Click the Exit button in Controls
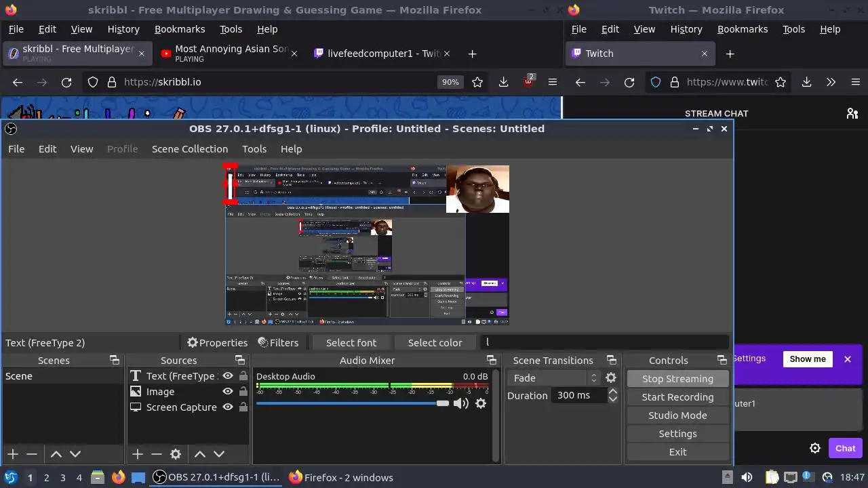The image size is (868, 488). tap(677, 452)
